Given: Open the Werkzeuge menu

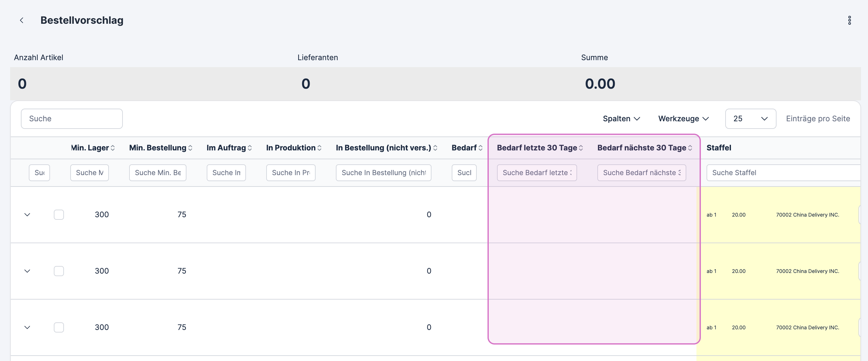Looking at the screenshot, I should [x=683, y=119].
